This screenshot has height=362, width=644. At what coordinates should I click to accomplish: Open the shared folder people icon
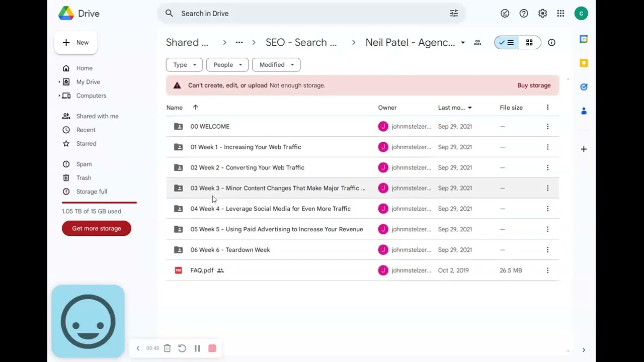pos(477,43)
